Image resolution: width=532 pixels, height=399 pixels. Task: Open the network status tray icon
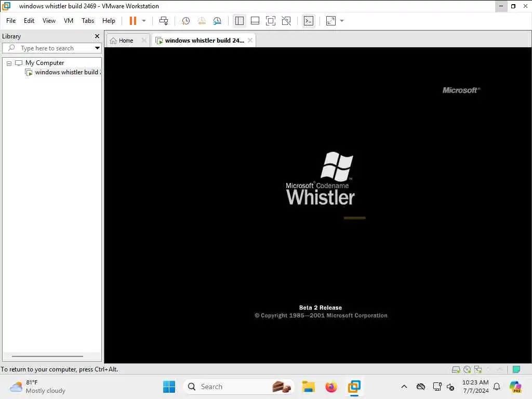pyautogui.click(x=437, y=387)
